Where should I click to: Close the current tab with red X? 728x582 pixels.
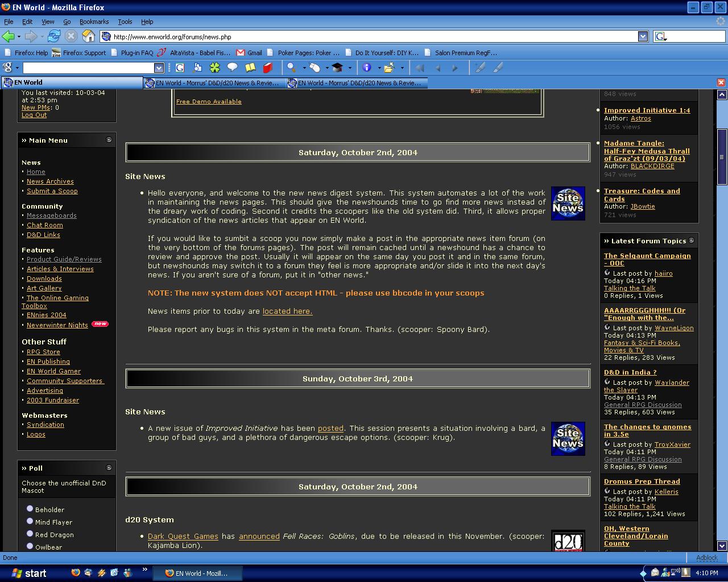pos(721,83)
